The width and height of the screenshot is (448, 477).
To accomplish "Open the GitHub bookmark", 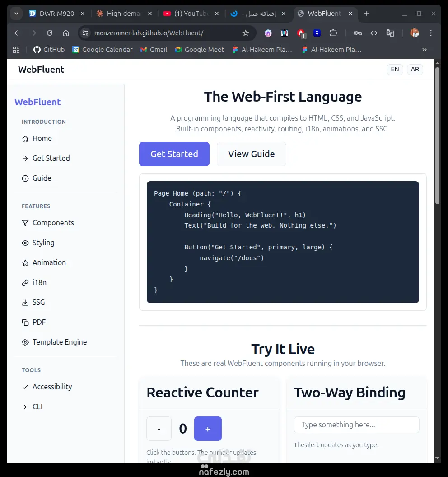I will [49, 50].
